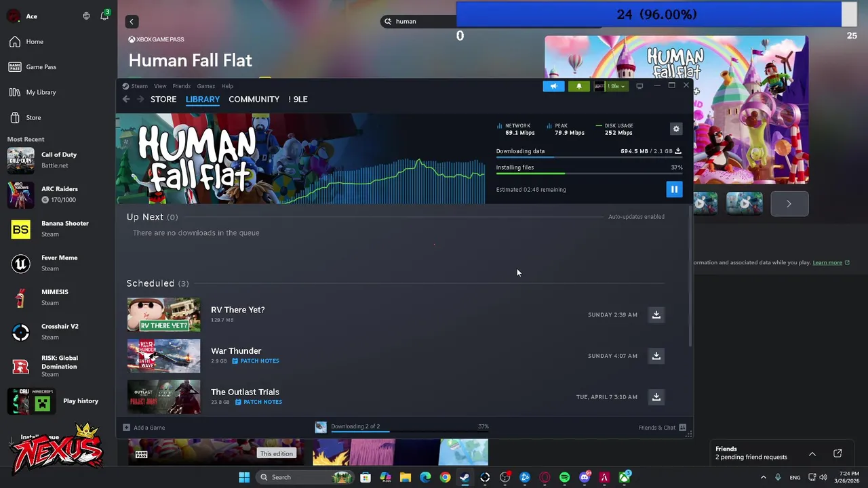Select the LIBRARY tab
This screenshot has height=488, width=868.
coord(203,99)
